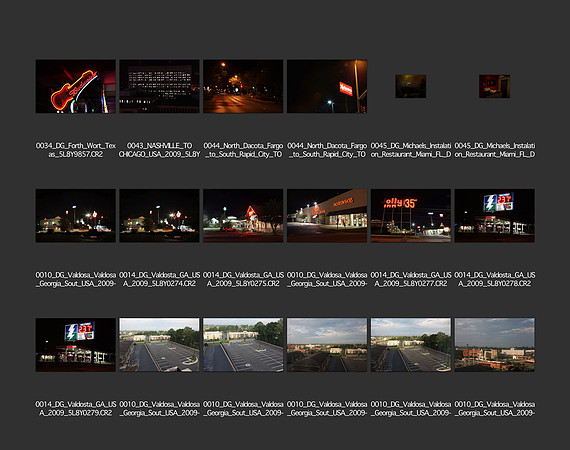Click the filename ending 'SL8Y0274.CR2'
Screen dimensions: 570x450
click(160, 279)
